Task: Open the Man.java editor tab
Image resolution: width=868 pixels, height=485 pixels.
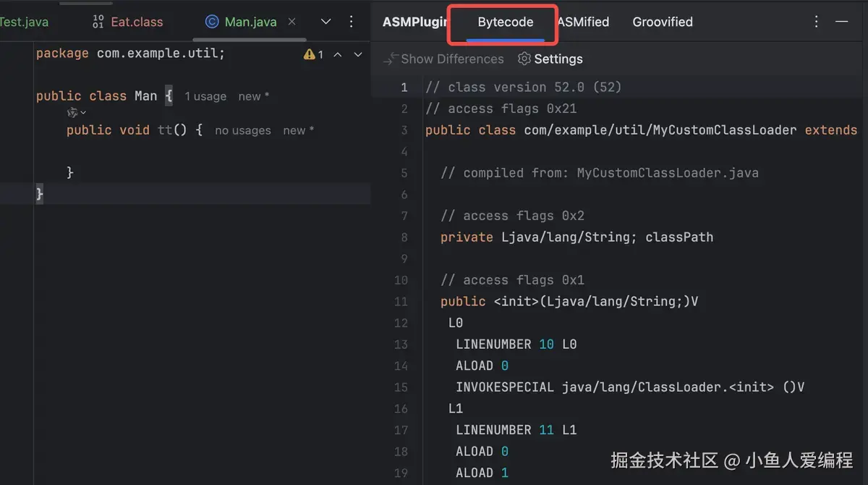Action: click(x=241, y=22)
